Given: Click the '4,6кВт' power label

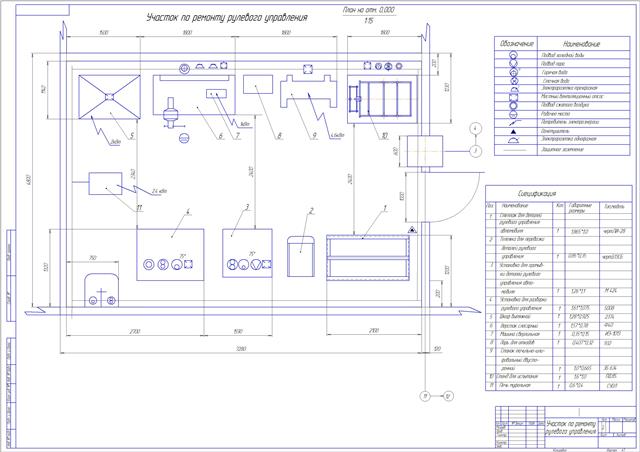Looking at the screenshot, I should click(337, 135).
